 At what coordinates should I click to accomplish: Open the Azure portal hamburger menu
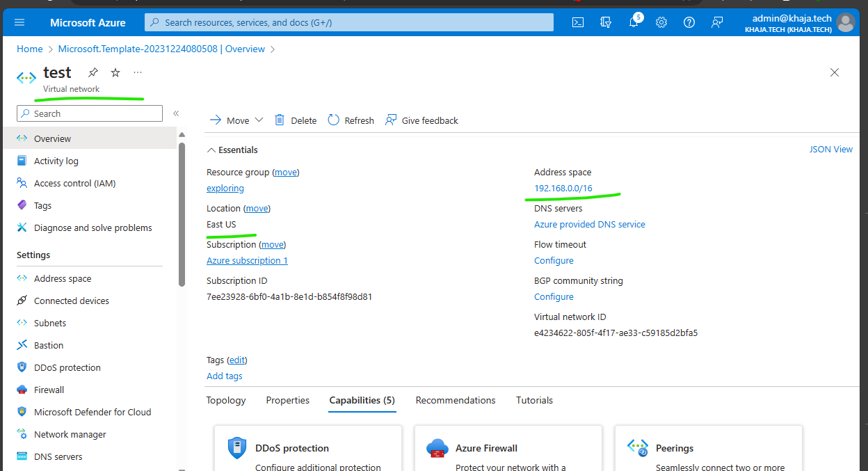click(x=19, y=22)
